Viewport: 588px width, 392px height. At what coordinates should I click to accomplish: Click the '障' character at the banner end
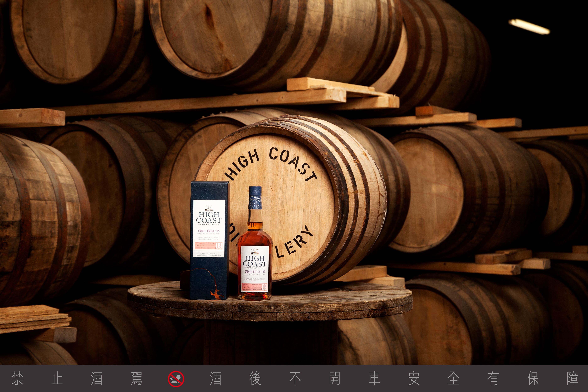[x=572, y=378]
